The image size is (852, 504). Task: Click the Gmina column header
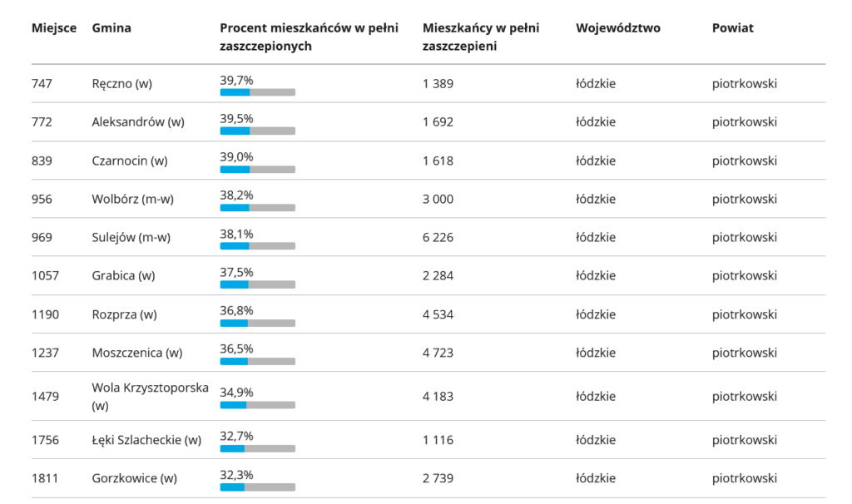111,28
